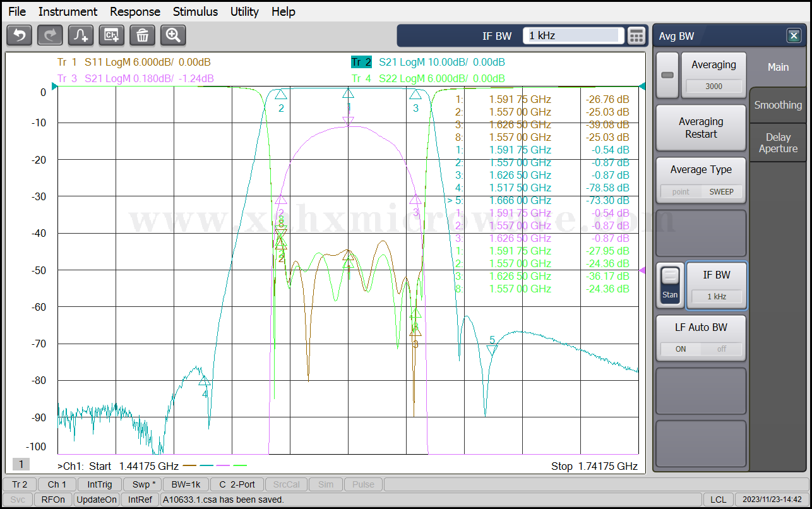Click the IF BW 1 kHz input field
812x509 pixels.
pos(573,36)
